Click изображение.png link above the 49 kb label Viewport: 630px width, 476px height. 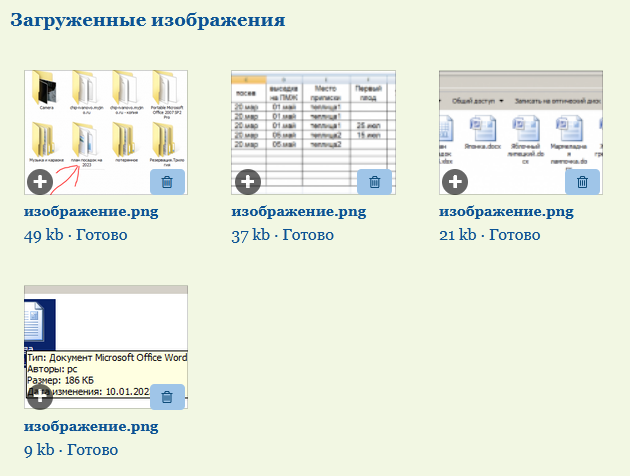[x=91, y=212]
